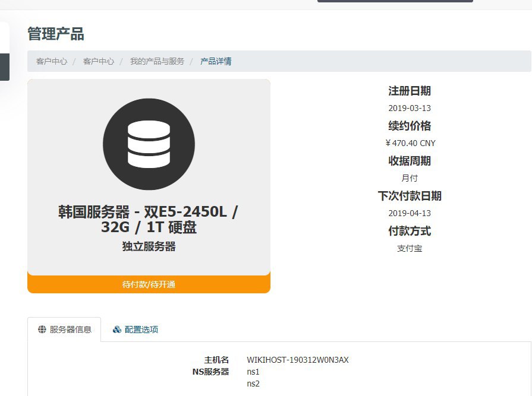This screenshot has height=396, width=532.
Task: Click the large database server icon
Action: pyautogui.click(x=149, y=144)
